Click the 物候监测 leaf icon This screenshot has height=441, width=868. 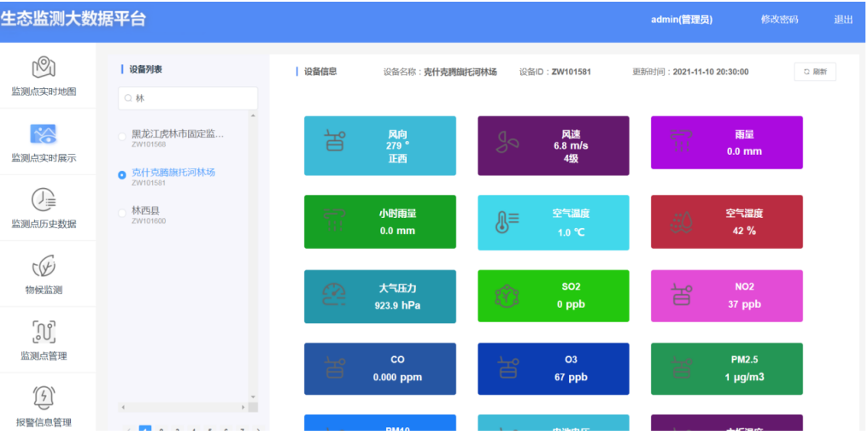tap(44, 266)
